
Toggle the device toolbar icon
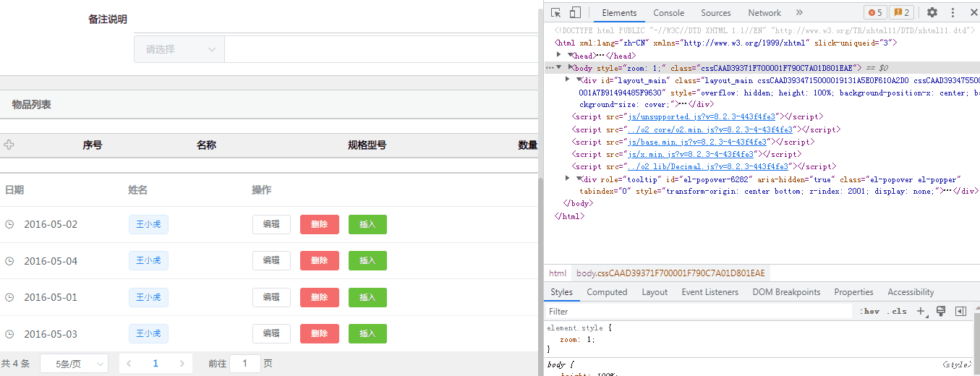click(x=575, y=12)
